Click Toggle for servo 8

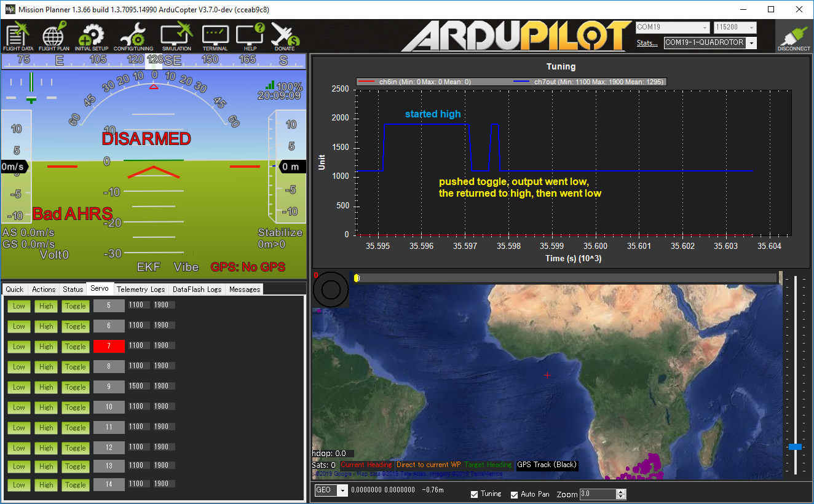pyautogui.click(x=76, y=366)
